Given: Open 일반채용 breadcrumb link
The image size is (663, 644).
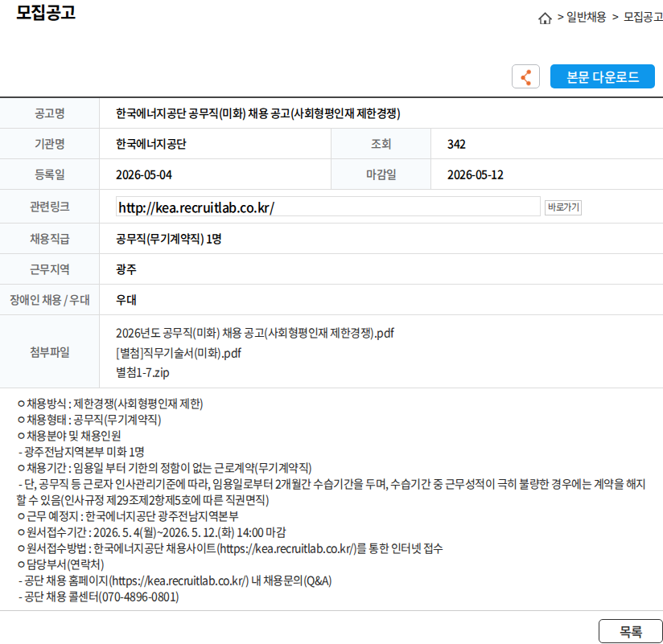Looking at the screenshot, I should 586,18.
